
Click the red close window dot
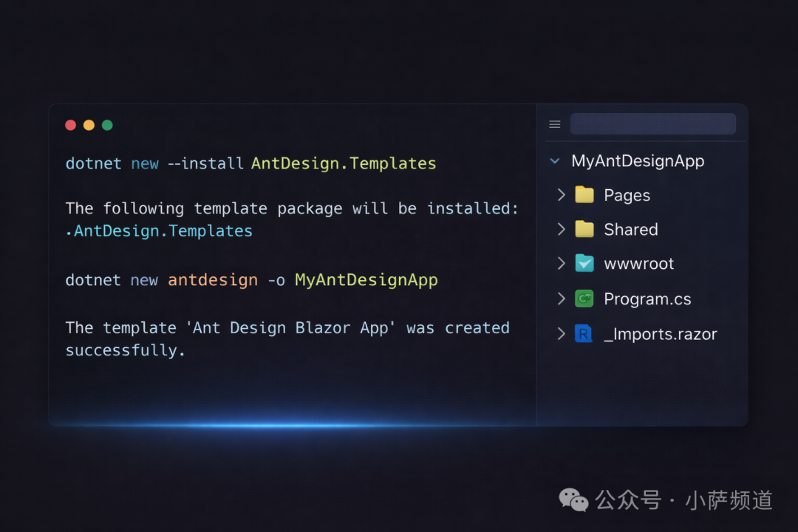[71, 125]
